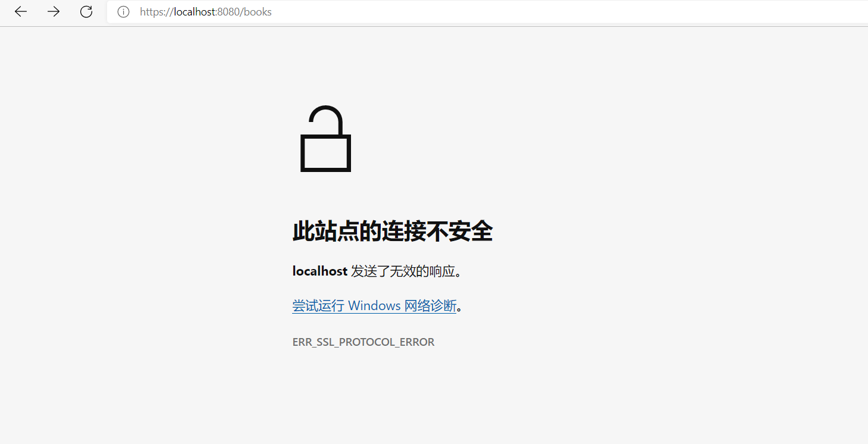Open the site information icon beside the URL

click(123, 12)
